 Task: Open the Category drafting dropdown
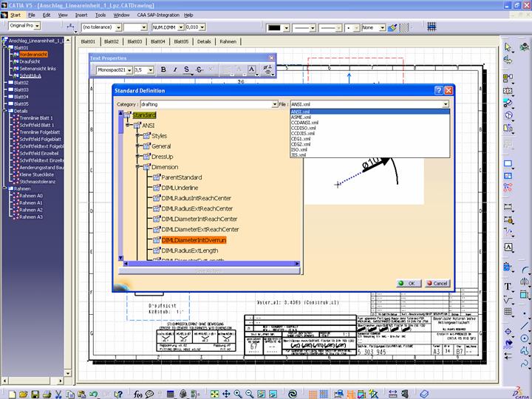coord(275,104)
